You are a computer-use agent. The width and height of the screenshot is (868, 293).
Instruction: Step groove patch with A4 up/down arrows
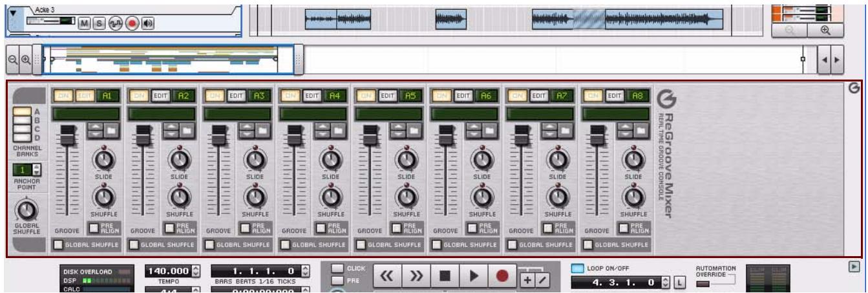[322, 131]
